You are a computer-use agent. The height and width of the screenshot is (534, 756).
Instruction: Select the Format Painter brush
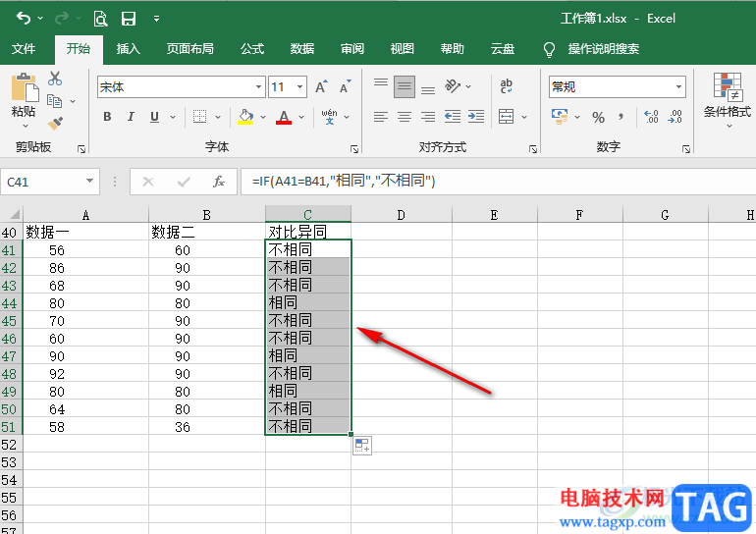point(55,123)
